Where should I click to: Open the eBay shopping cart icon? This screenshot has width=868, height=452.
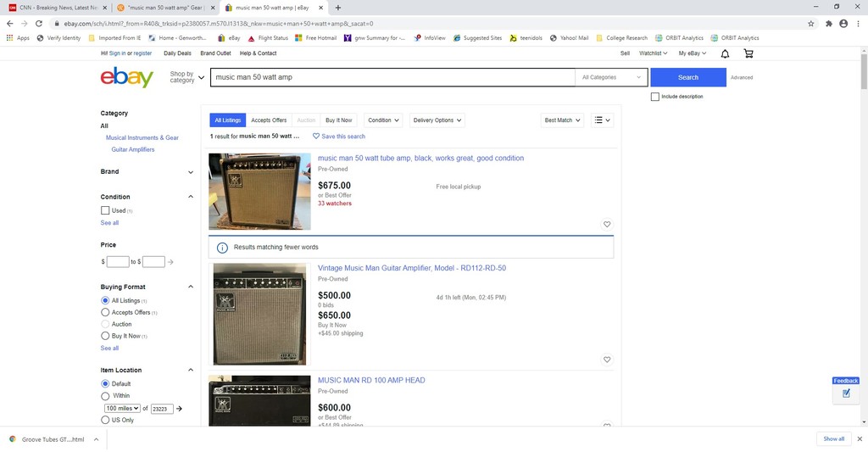(x=748, y=53)
